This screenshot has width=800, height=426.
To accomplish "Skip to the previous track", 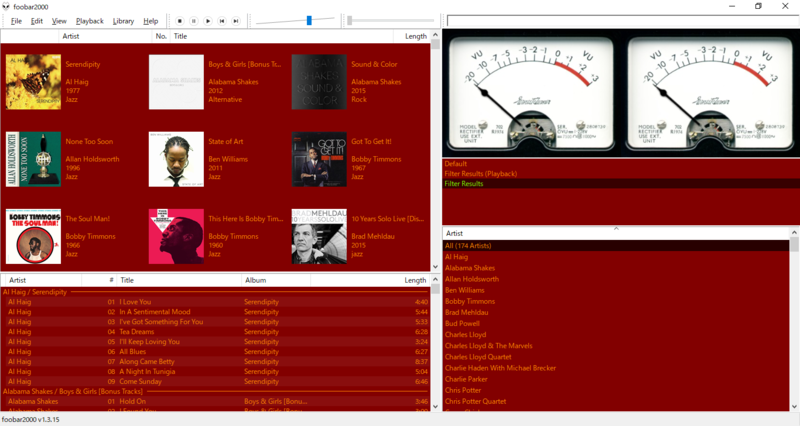I will click(222, 21).
